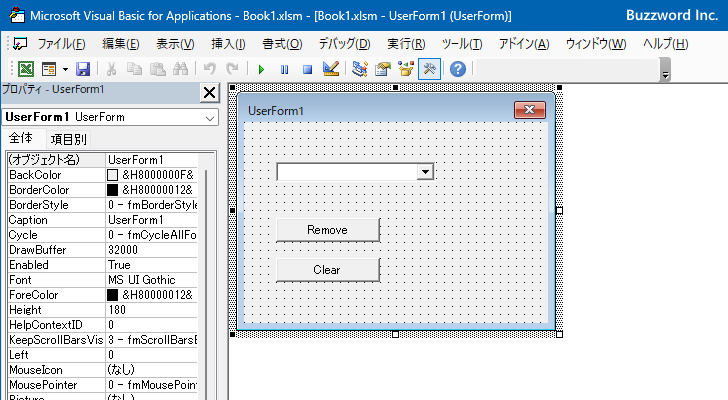Screen dimensions: 728x400
Task: Open the 表示(V) menu
Action: tap(175, 44)
